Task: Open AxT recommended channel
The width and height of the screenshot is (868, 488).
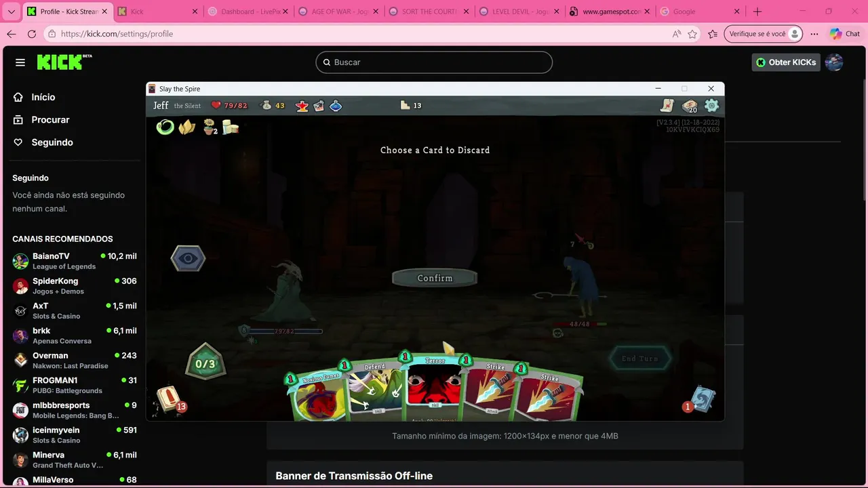Action: [x=75, y=310]
